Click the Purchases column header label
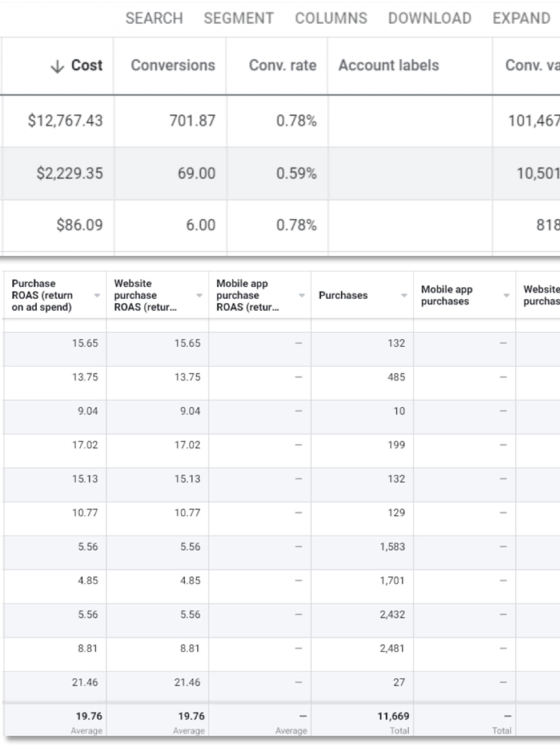This screenshot has height=747, width=560. pyautogui.click(x=343, y=296)
